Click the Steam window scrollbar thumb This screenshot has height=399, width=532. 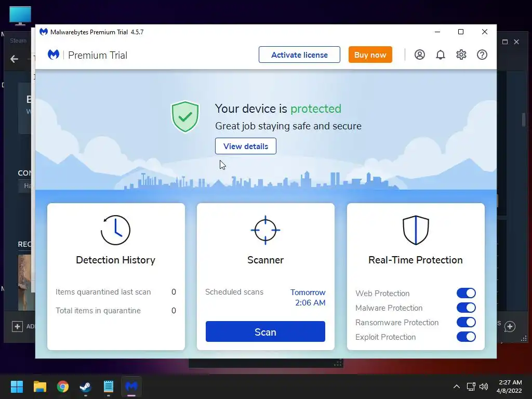(x=524, y=119)
